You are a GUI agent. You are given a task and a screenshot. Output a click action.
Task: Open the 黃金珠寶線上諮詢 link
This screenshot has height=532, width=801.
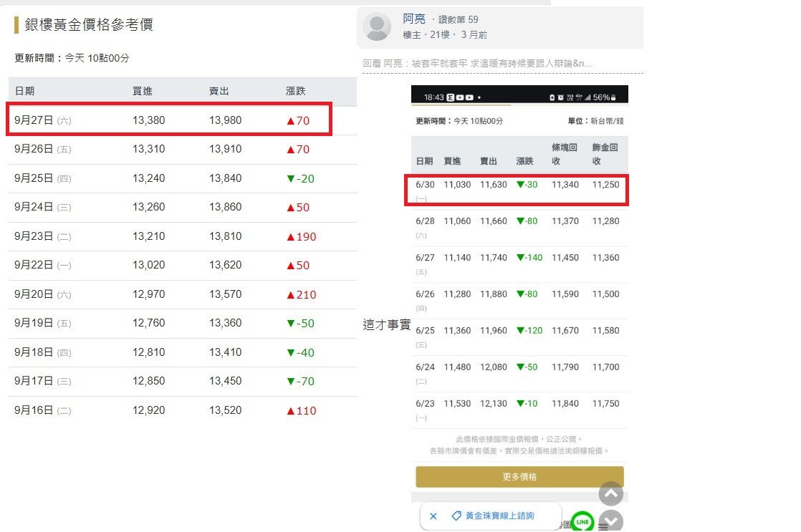pyautogui.click(x=499, y=516)
